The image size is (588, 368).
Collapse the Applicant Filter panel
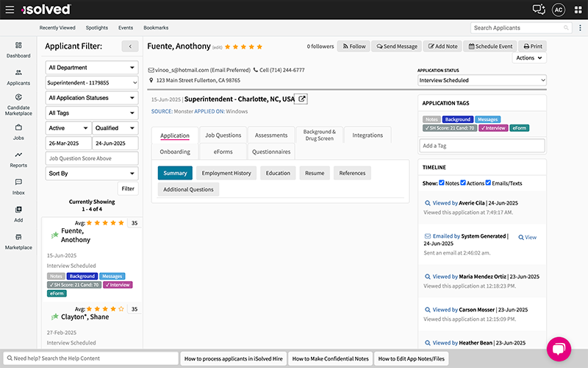tap(130, 46)
